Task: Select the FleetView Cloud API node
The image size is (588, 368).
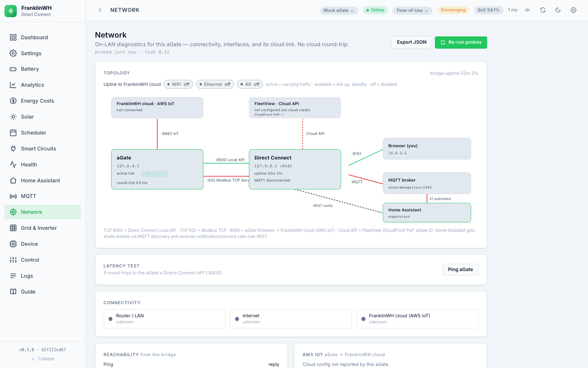Action: [295, 108]
